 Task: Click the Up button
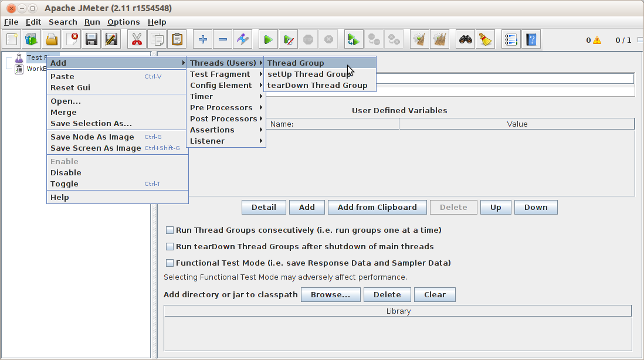click(496, 208)
